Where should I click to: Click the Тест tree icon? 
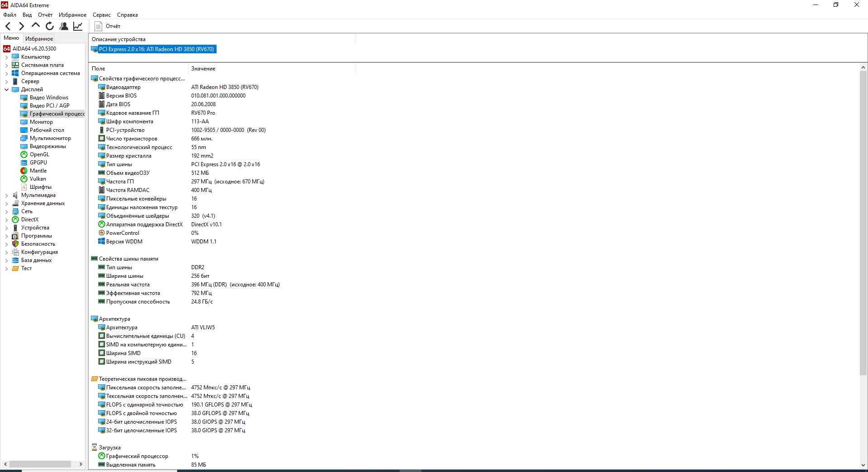15,268
